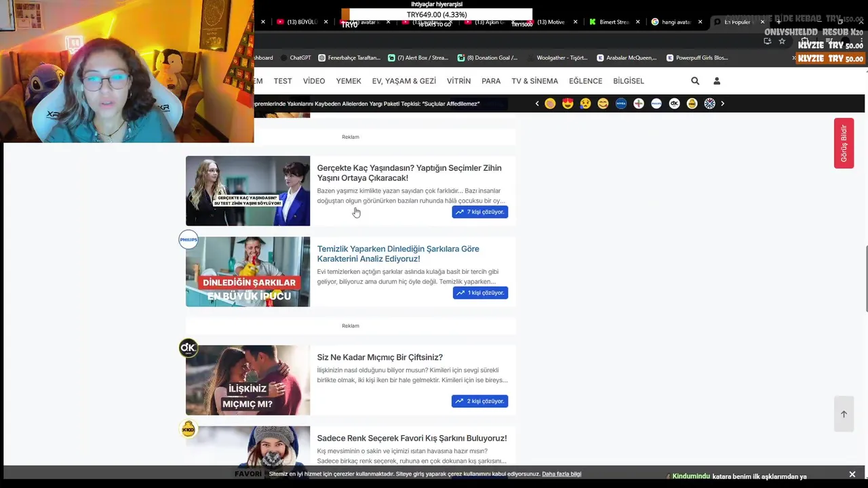
Task: Select the sad tear emoji reaction
Action: pyautogui.click(x=585, y=104)
